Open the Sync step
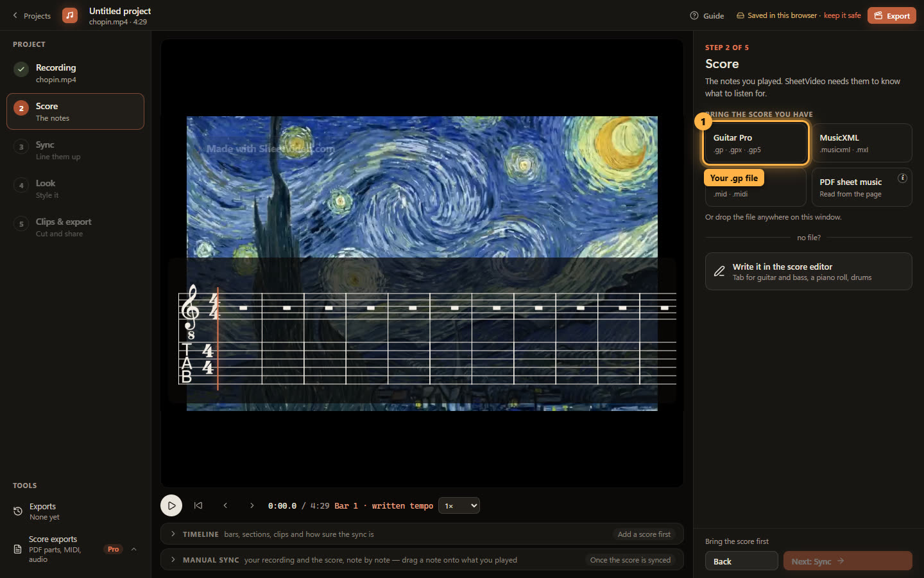The image size is (924, 578). click(x=75, y=150)
